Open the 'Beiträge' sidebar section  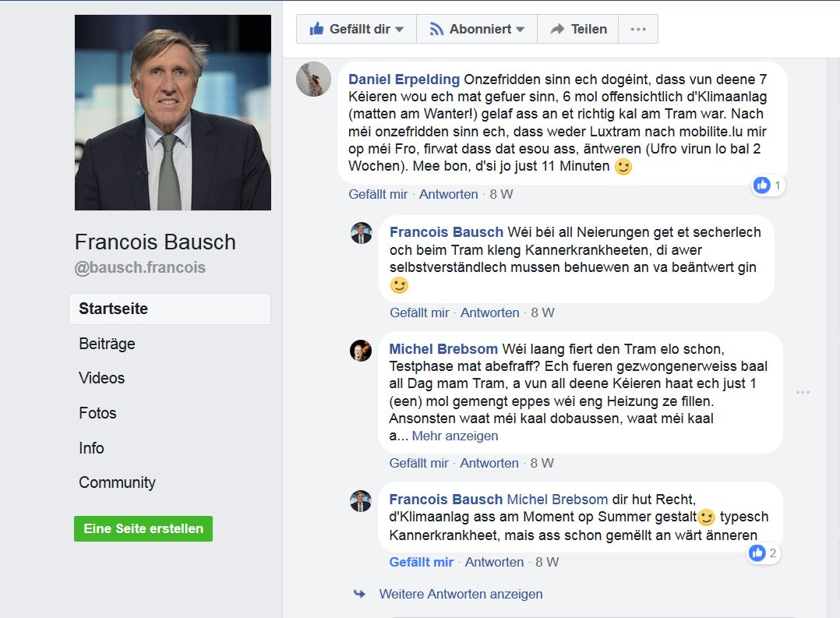pyautogui.click(x=107, y=344)
